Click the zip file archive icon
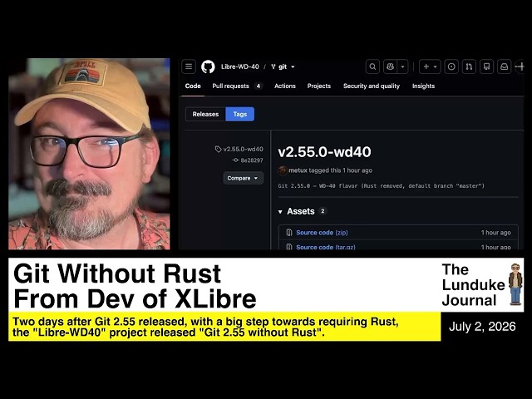The height and width of the screenshot is (399, 532). click(x=289, y=233)
